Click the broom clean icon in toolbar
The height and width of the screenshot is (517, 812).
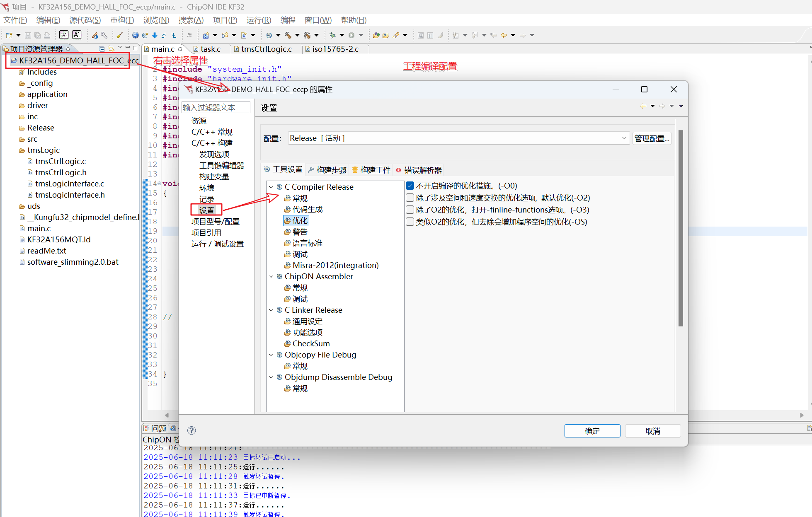click(x=120, y=35)
